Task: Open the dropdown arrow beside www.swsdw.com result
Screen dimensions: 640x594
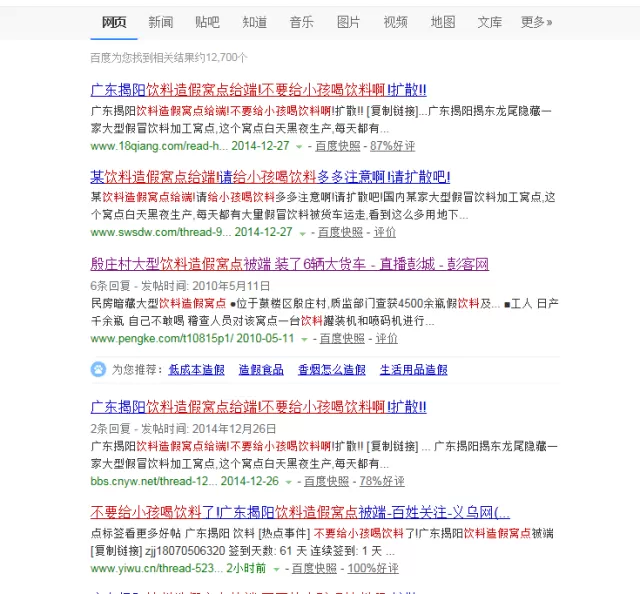Action: click(x=302, y=234)
